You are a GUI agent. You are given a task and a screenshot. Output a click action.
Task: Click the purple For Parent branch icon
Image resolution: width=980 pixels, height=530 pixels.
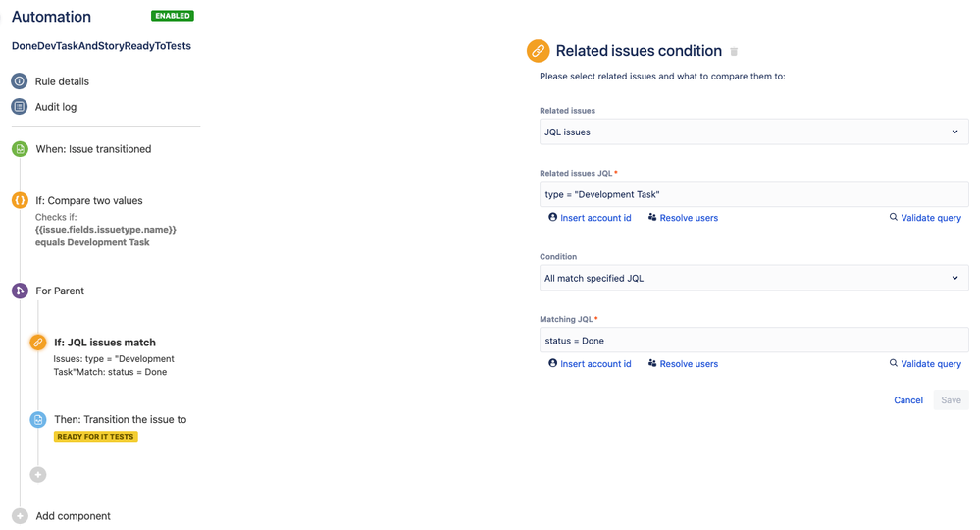coord(20,291)
